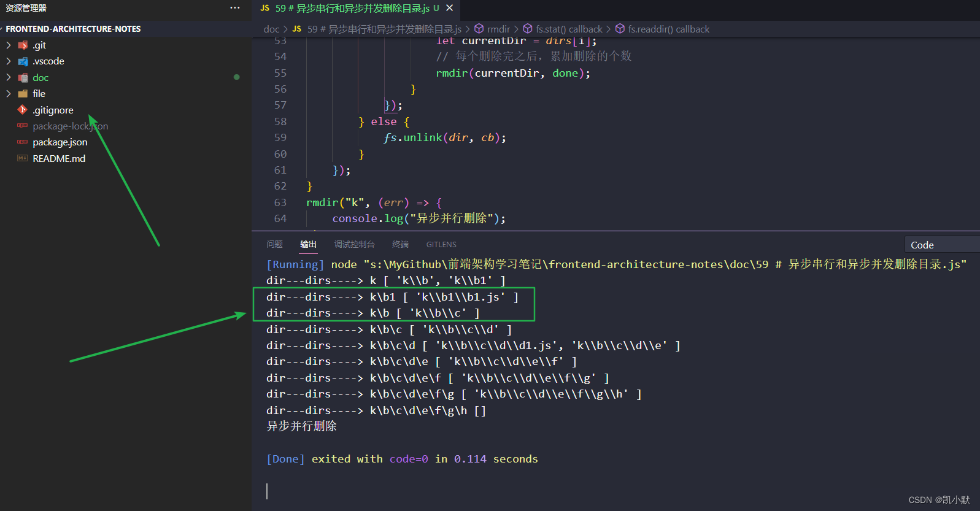Screen dimensions: 980x511
Task: Click the JS icon in the breadcrumb
Action: point(297,29)
